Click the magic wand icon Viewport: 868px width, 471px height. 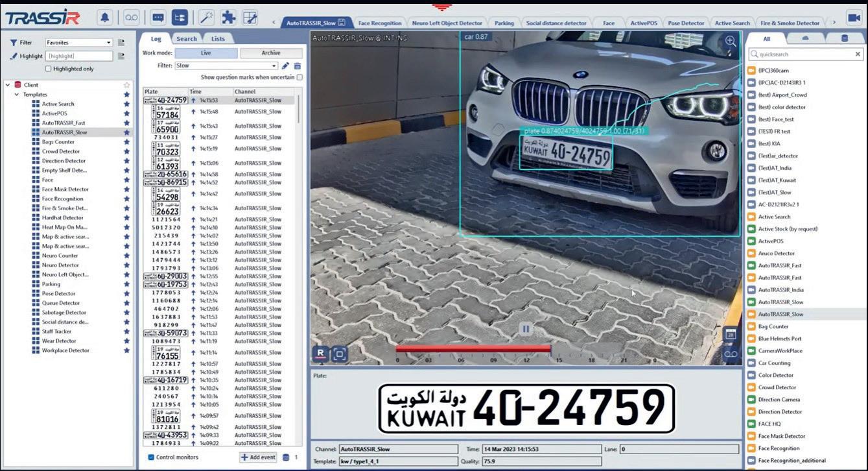click(206, 18)
